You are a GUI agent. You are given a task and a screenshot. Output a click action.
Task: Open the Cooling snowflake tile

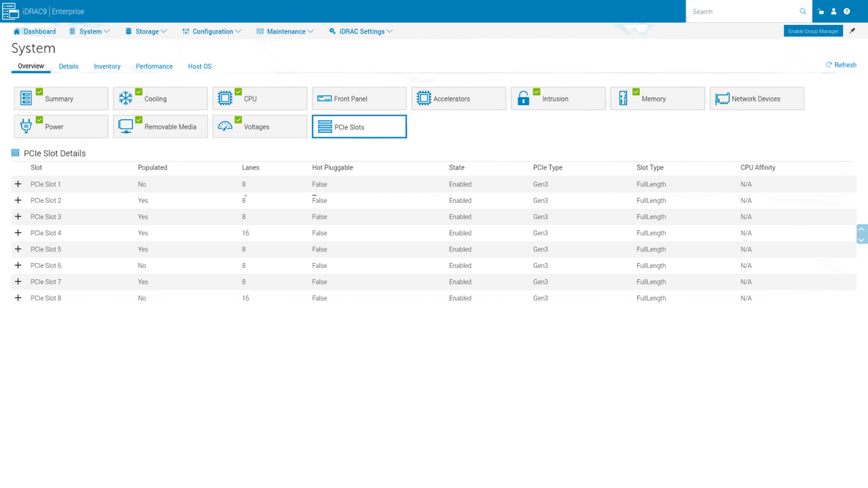click(x=160, y=99)
